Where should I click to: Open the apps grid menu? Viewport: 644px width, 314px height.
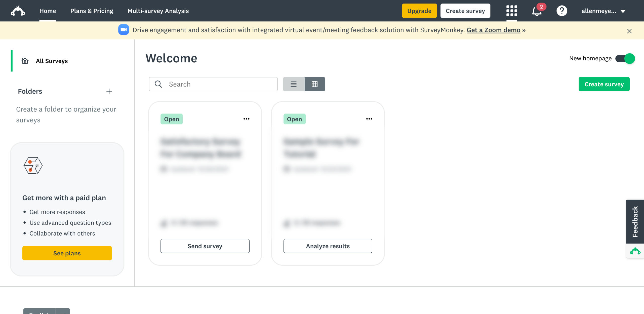pyautogui.click(x=512, y=11)
